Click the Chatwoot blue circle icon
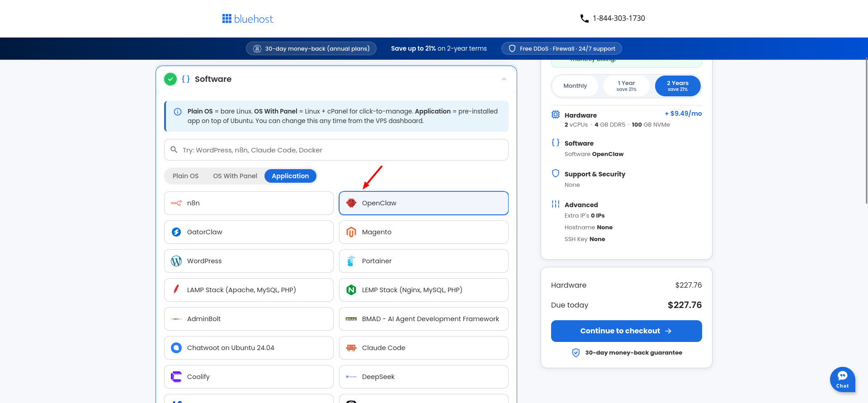This screenshot has height=403, width=868. pos(176,348)
